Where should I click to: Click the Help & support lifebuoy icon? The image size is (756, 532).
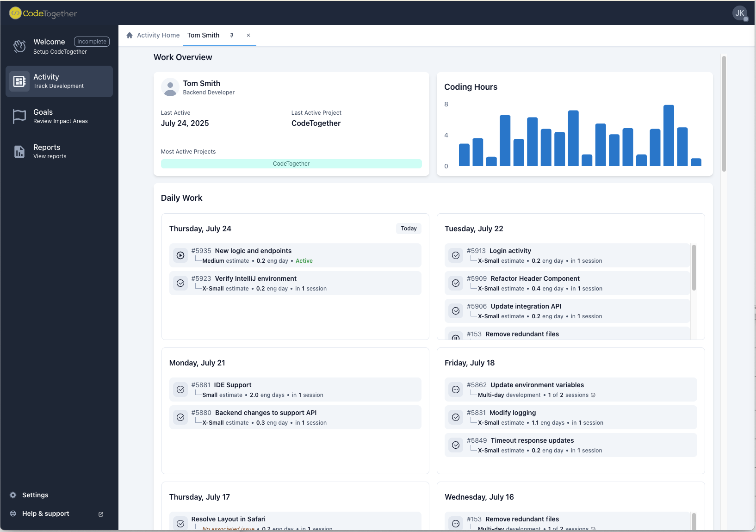tap(13, 513)
